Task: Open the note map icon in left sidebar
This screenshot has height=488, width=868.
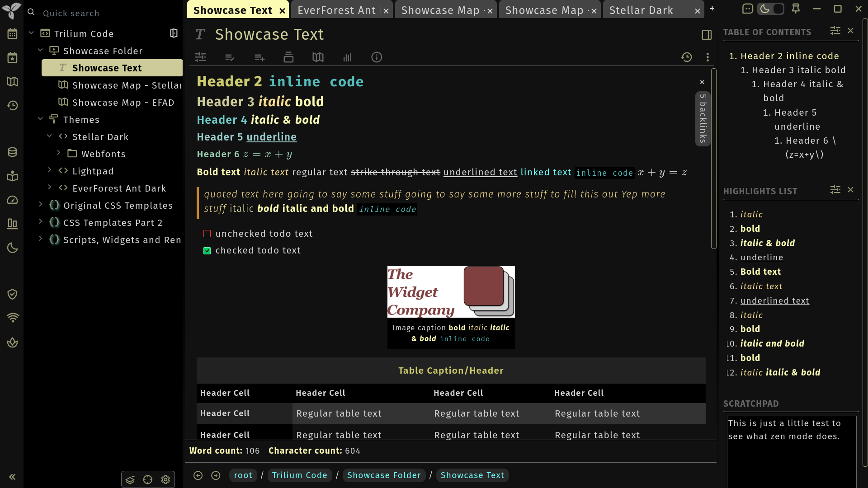Action: coord(12,82)
